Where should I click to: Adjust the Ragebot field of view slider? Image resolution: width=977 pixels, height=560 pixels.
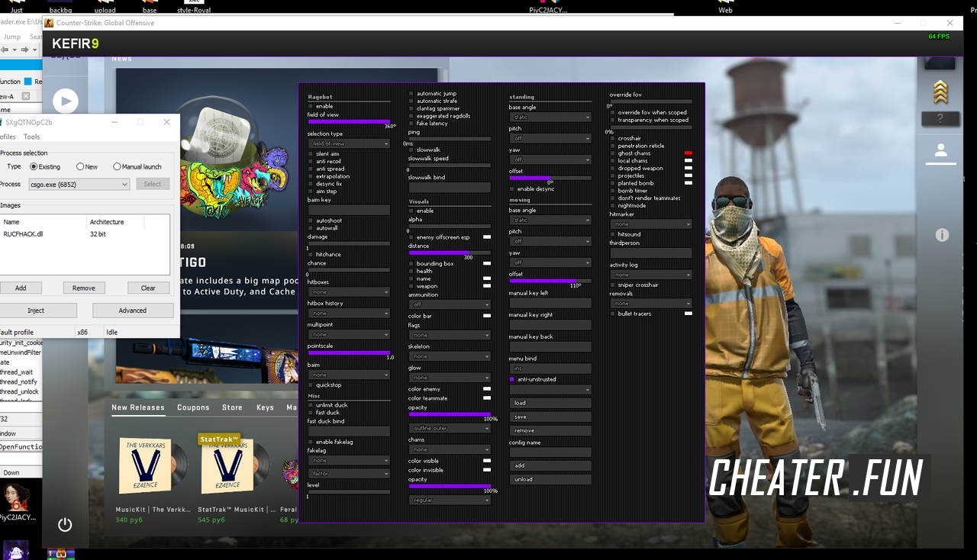[349, 121]
